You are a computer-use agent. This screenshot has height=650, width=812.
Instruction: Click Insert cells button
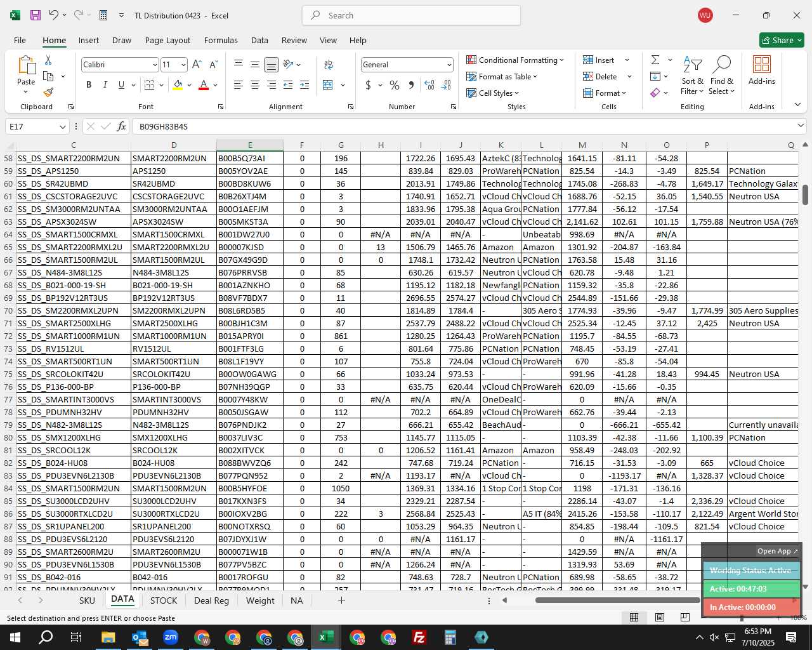599,60
